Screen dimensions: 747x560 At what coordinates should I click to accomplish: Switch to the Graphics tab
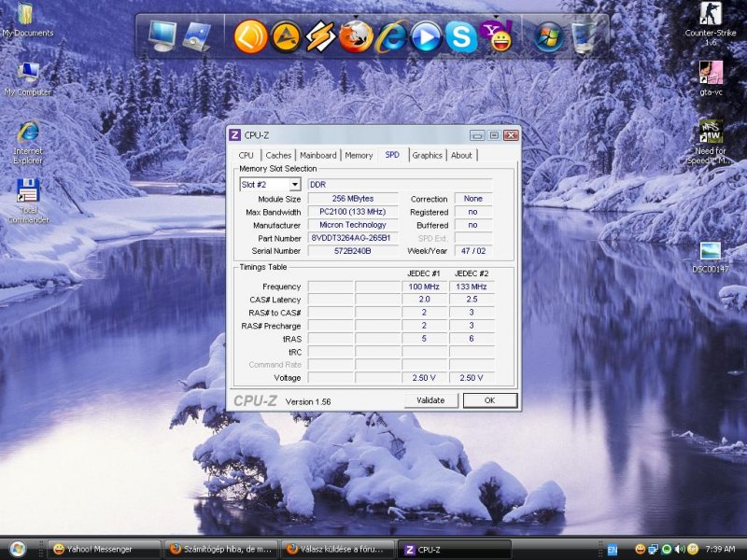click(x=428, y=155)
